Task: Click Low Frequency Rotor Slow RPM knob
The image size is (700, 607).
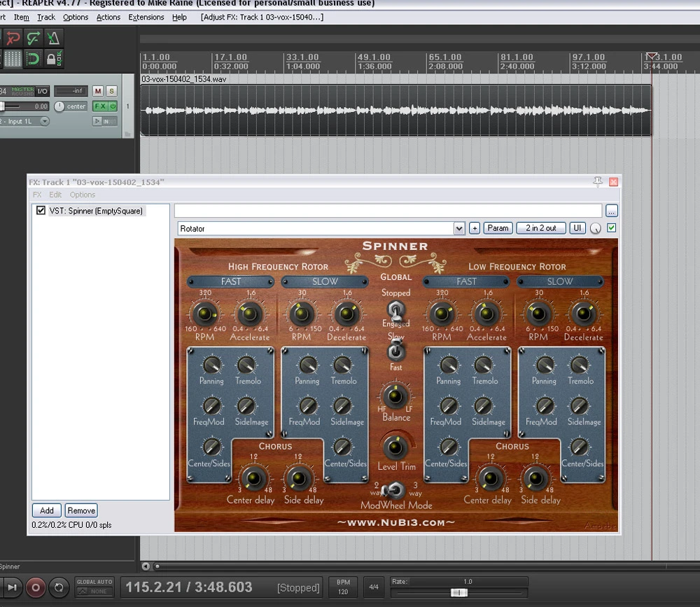Action: (x=539, y=314)
